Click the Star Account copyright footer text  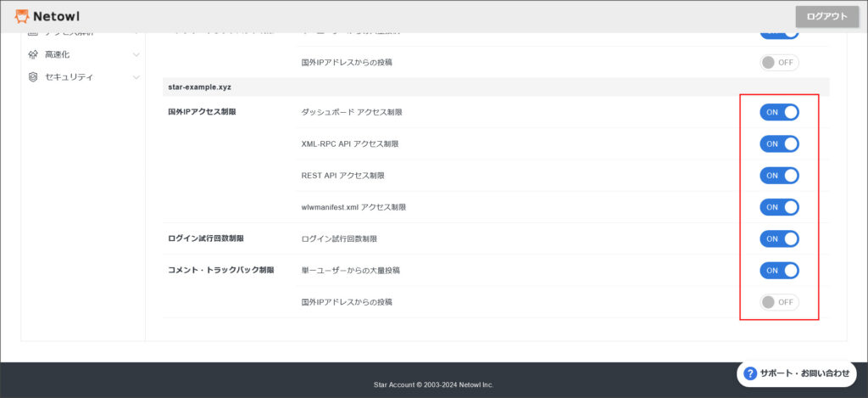[x=433, y=384]
